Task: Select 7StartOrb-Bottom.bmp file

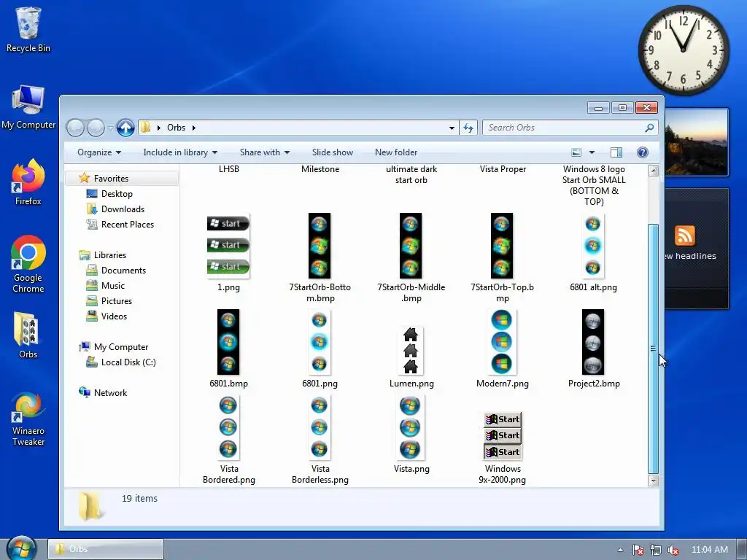Action: tap(320, 258)
